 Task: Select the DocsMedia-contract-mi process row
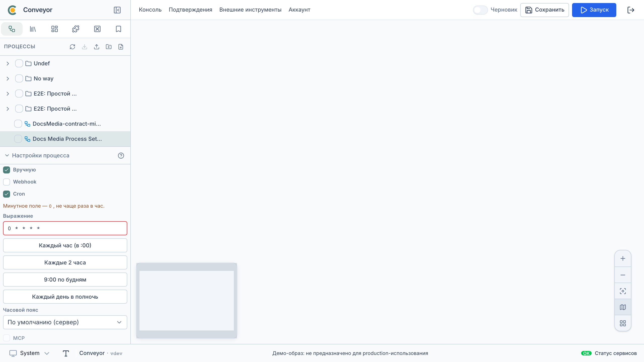pos(65,124)
